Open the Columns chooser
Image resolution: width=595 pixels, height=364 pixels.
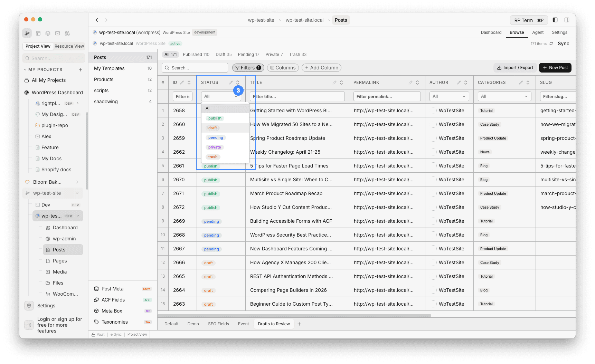tap(283, 68)
